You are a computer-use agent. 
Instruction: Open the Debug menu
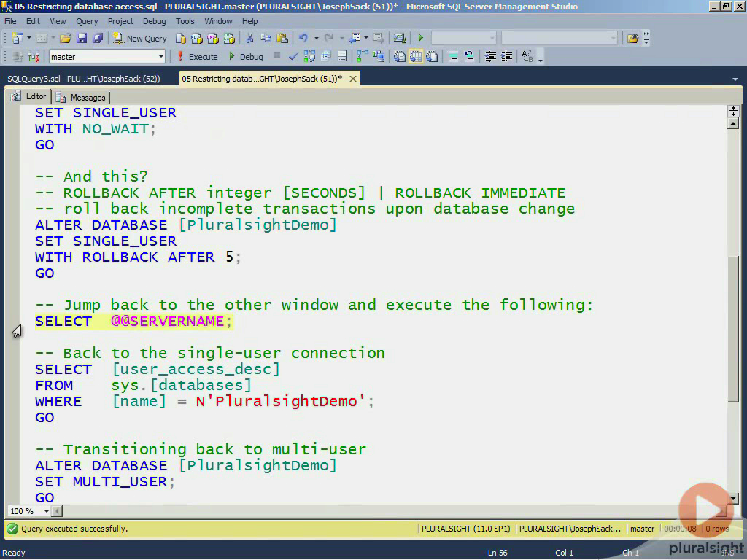(x=155, y=21)
